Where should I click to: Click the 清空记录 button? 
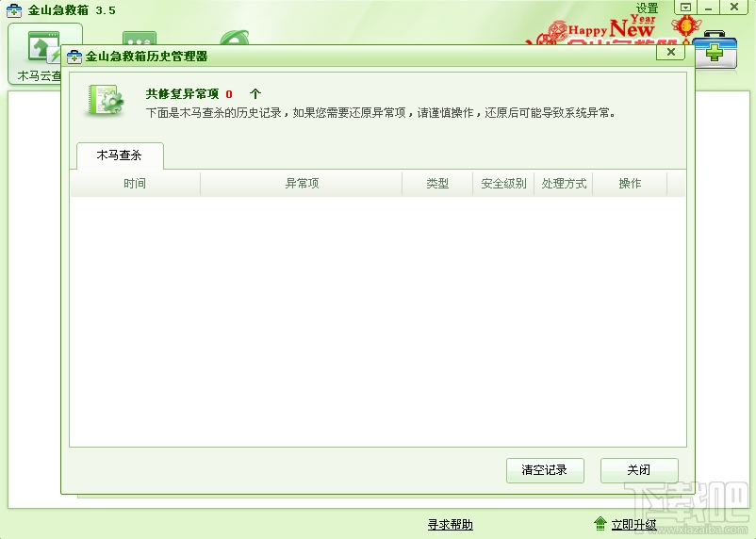coord(545,470)
